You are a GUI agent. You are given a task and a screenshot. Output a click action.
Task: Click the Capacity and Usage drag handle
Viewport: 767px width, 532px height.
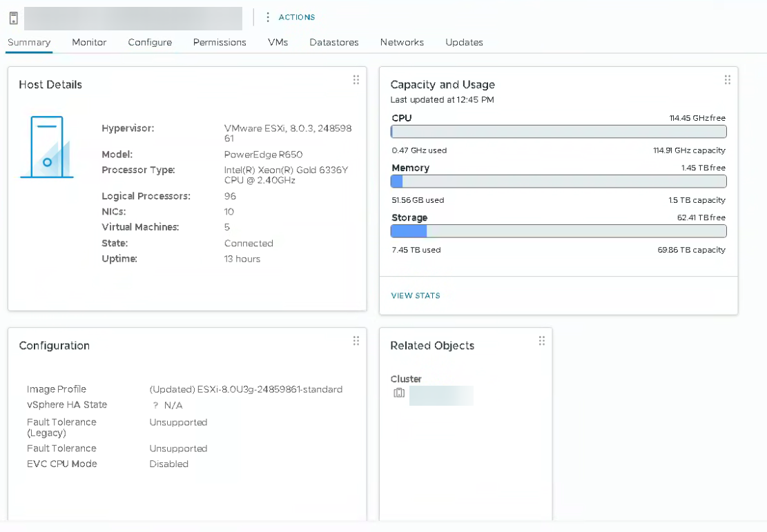pos(727,80)
